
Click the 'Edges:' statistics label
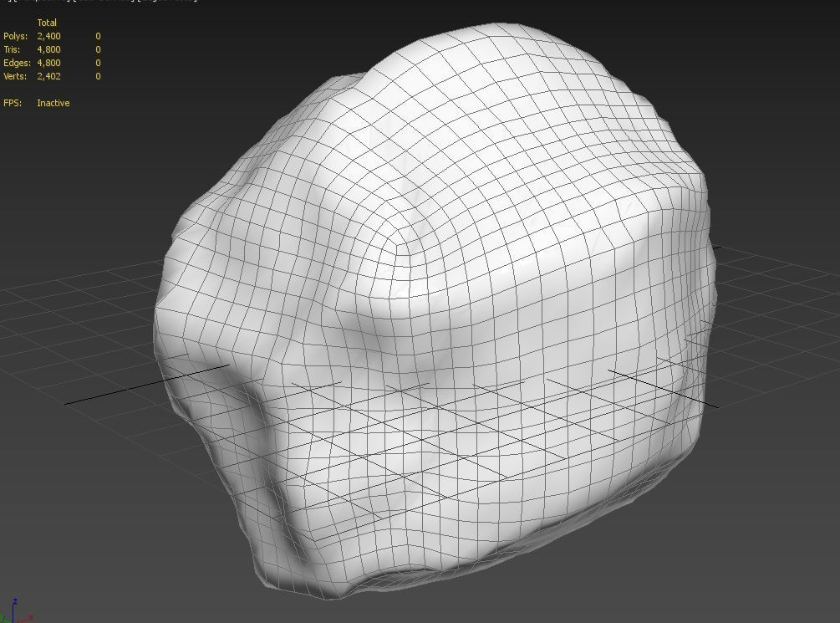[18, 63]
